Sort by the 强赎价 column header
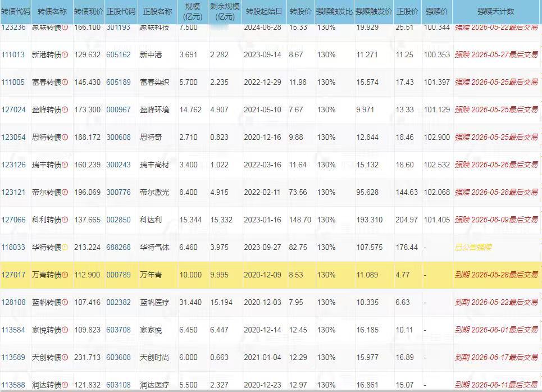 click(x=437, y=11)
